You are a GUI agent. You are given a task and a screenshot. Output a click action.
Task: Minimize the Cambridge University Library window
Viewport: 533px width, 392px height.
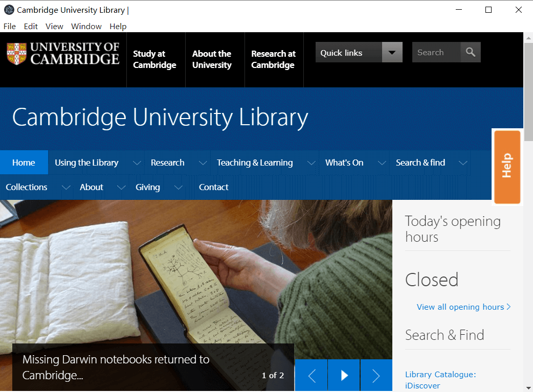[x=459, y=10]
